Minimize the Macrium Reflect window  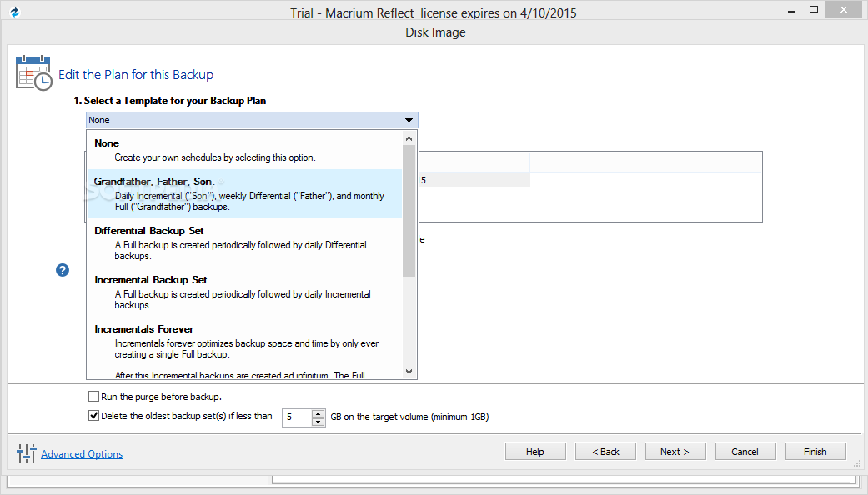[791, 10]
